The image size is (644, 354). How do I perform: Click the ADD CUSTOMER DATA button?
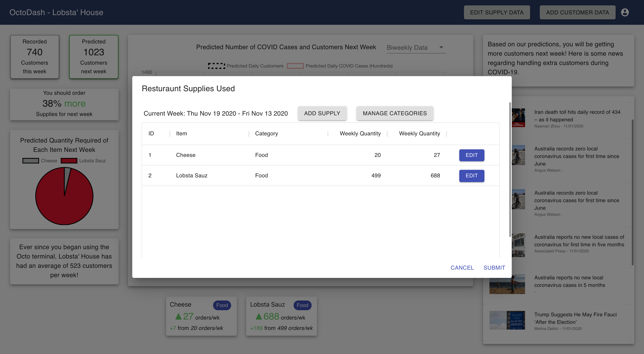tap(577, 12)
